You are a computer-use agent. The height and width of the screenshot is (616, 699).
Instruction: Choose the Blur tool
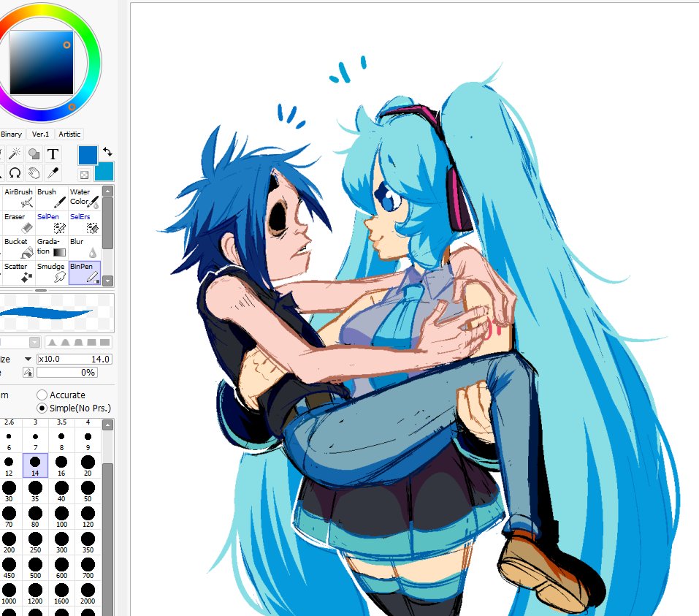(x=84, y=248)
